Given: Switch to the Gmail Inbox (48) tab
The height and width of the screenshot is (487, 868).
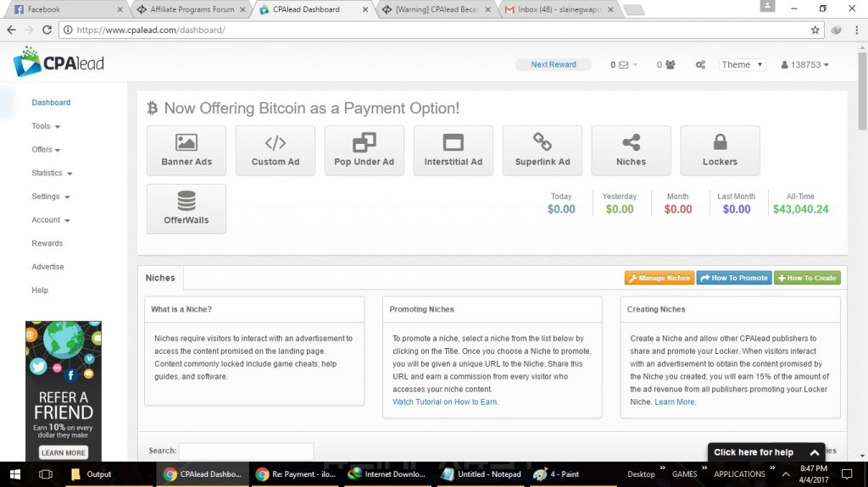Looking at the screenshot, I should tap(558, 9).
